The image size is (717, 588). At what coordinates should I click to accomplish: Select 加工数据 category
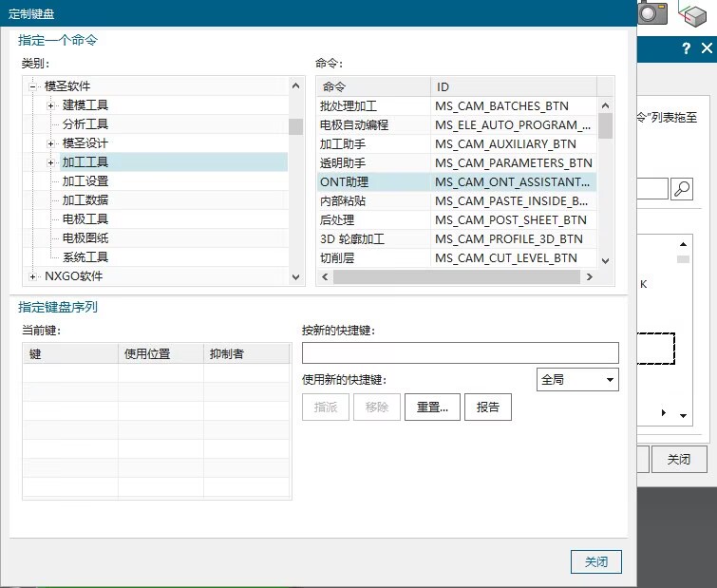(85, 199)
